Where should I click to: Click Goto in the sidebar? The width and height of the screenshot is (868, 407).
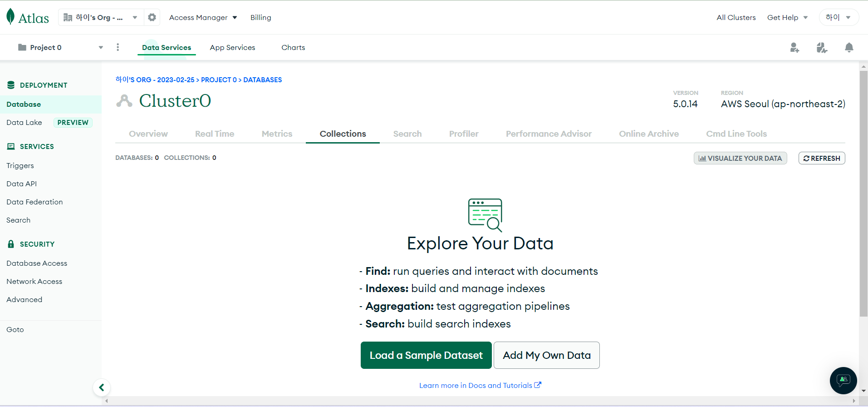tap(15, 329)
